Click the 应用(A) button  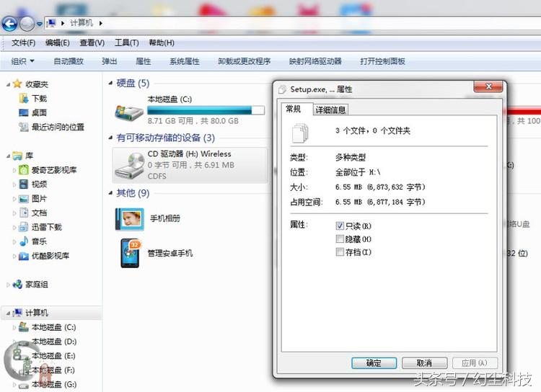point(475,363)
